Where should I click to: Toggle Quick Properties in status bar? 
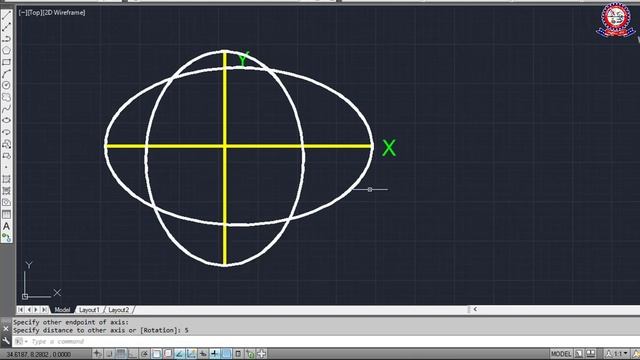coord(238,353)
